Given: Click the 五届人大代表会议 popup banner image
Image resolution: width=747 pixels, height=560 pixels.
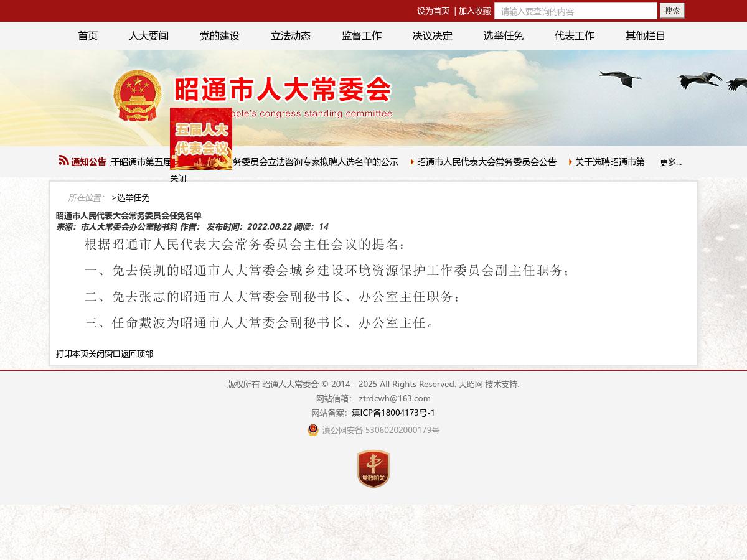Looking at the screenshot, I should [200, 138].
